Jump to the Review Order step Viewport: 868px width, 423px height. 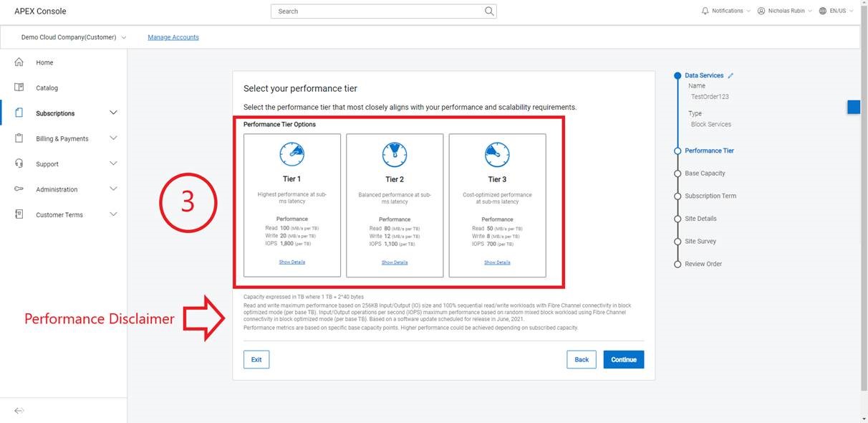703,264
